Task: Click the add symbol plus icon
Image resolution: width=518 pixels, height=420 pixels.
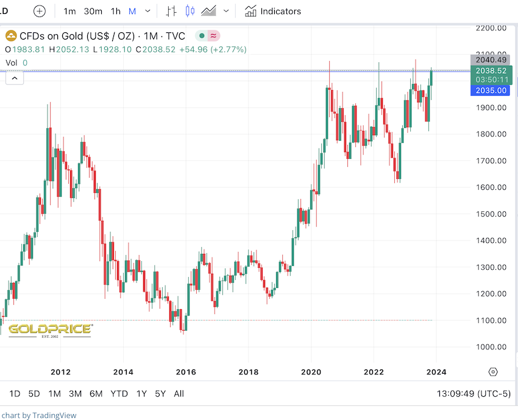Action: (x=40, y=11)
